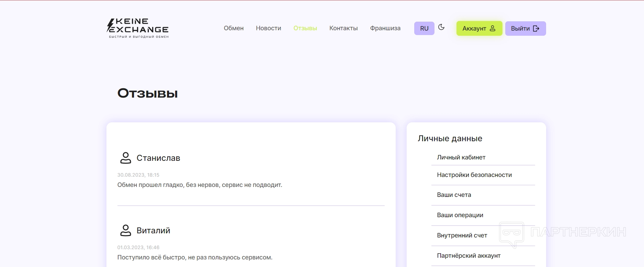644x267 pixels.
Task: Click reviewer name Станислав
Action: [x=158, y=158]
